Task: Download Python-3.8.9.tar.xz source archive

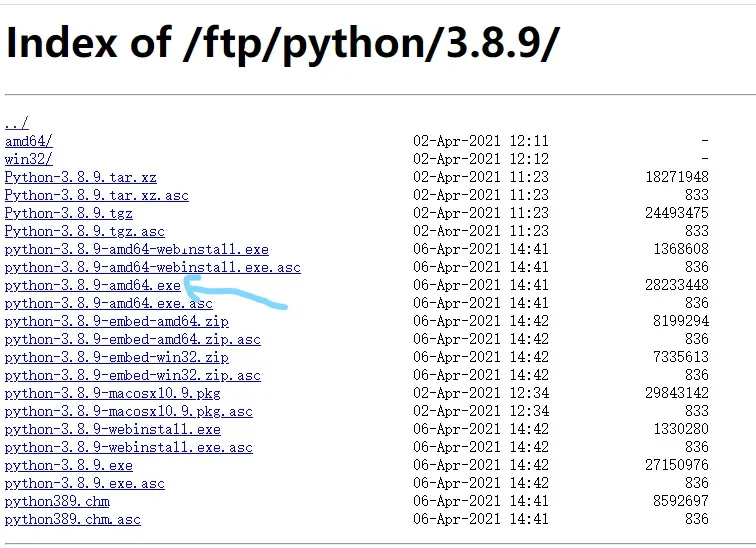Action: [80, 177]
